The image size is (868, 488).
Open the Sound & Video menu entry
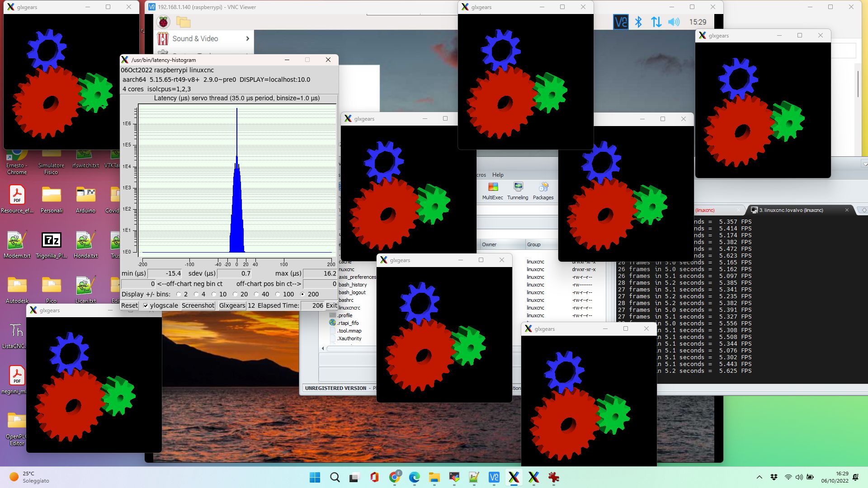[204, 38]
